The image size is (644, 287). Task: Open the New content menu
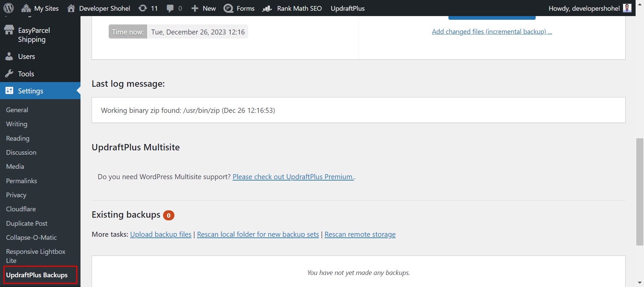209,8
